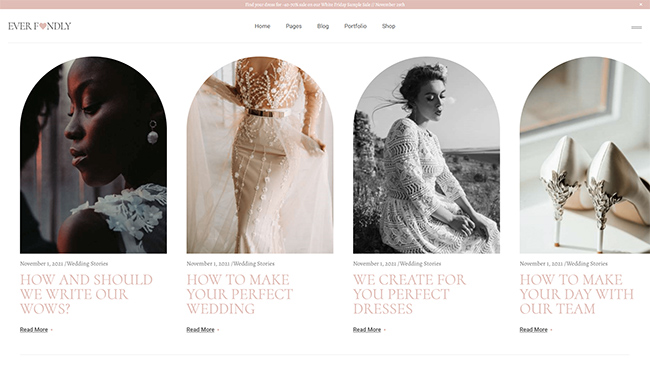
Task: Close the pink sale announcement bar
Action: tap(641, 4)
